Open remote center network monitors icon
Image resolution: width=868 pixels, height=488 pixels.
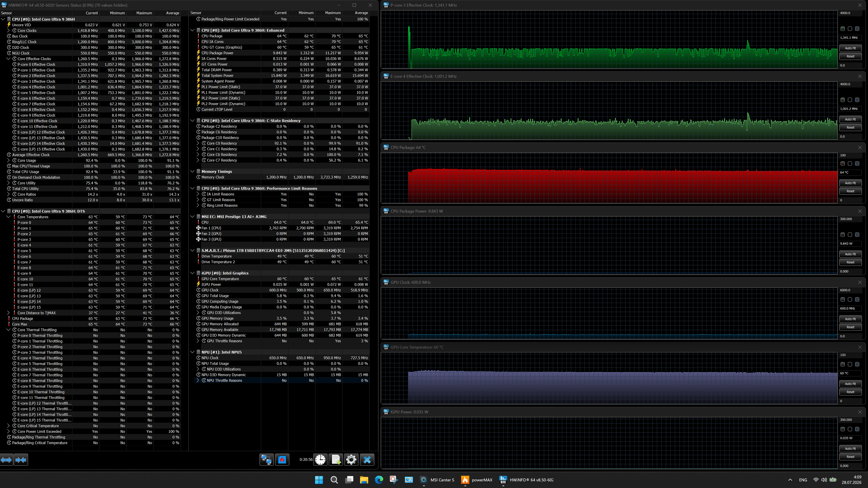click(x=266, y=459)
